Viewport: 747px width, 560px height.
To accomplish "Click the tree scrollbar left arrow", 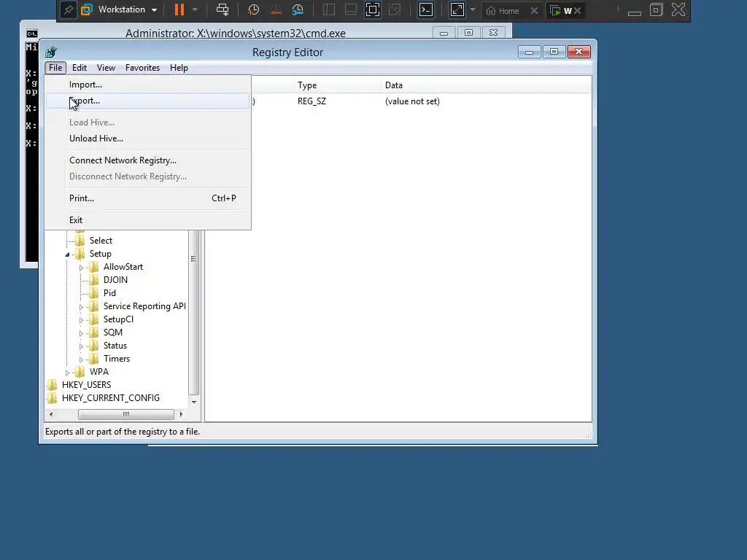I will 51,414.
